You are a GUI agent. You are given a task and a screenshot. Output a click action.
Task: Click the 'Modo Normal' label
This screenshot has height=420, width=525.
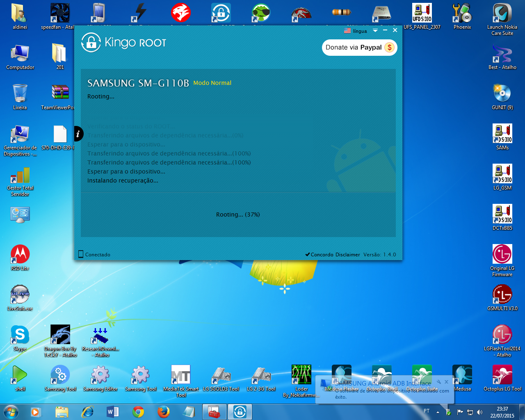212,83
